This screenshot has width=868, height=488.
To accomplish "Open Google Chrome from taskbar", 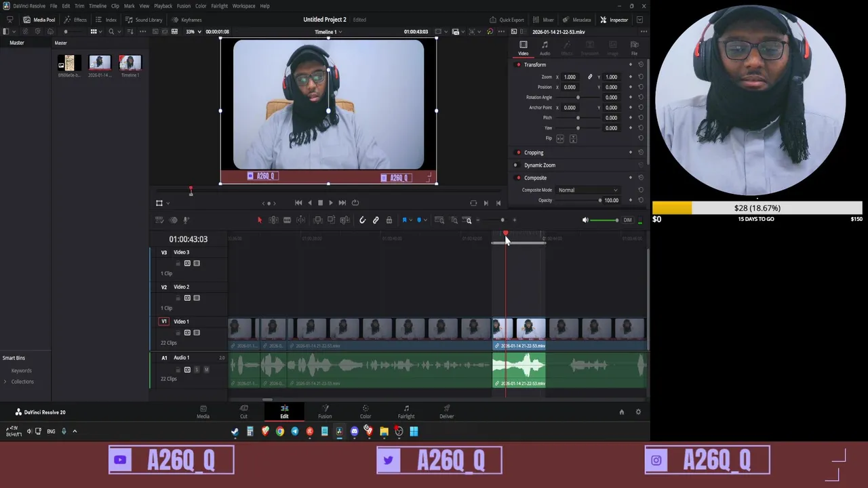I will (280, 431).
